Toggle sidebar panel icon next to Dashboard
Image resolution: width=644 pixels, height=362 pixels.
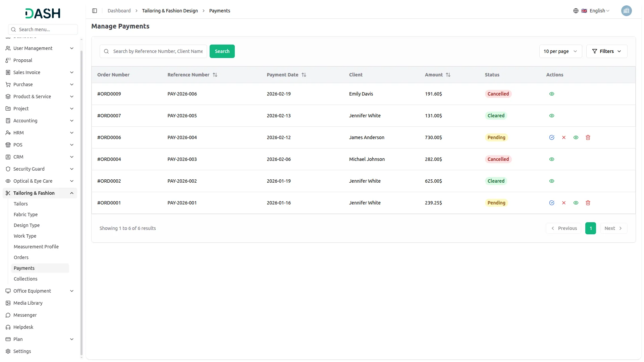[95, 11]
